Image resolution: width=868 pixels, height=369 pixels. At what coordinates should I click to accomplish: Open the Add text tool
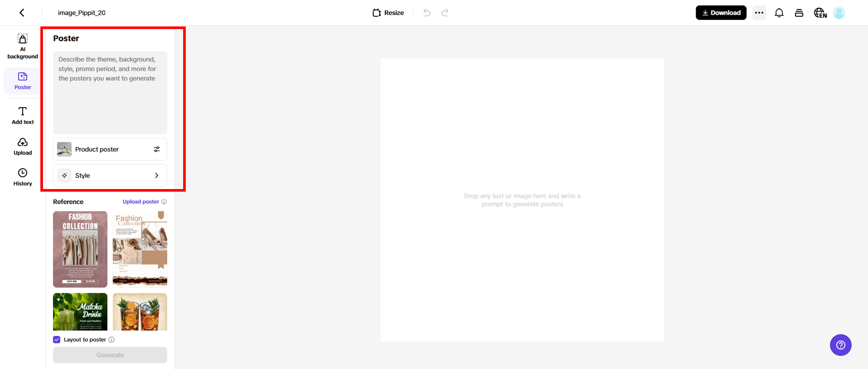23,116
